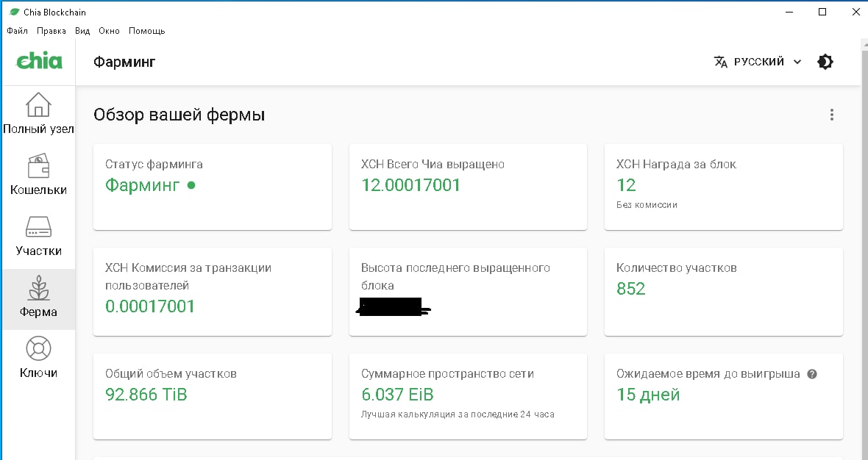Click the Статус фарминга label
The image size is (868, 460).
pyautogui.click(x=154, y=164)
